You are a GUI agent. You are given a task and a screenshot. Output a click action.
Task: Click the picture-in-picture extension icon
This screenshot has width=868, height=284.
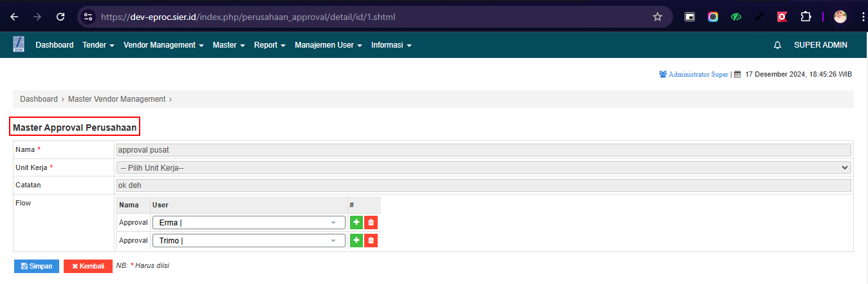pyautogui.click(x=690, y=17)
